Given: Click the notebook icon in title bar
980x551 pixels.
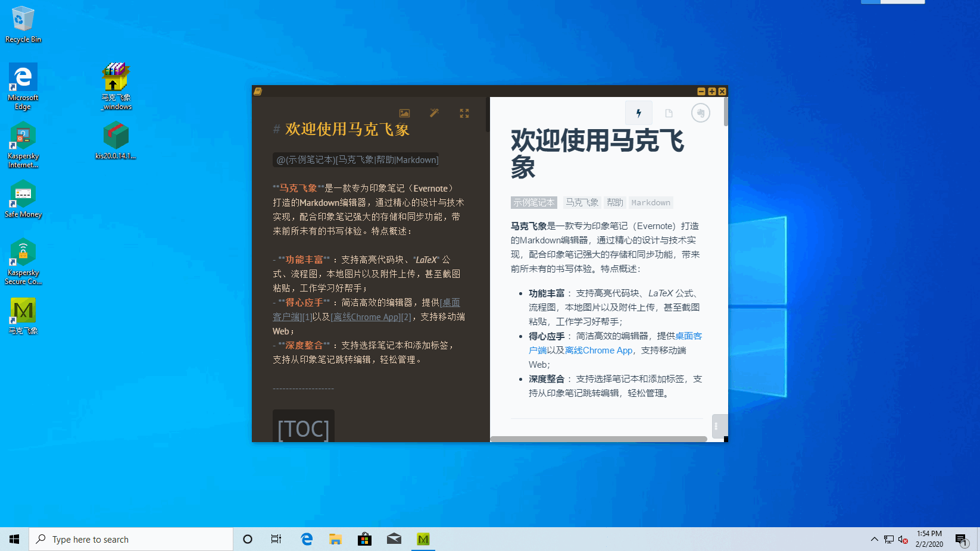Looking at the screenshot, I should tap(258, 91).
